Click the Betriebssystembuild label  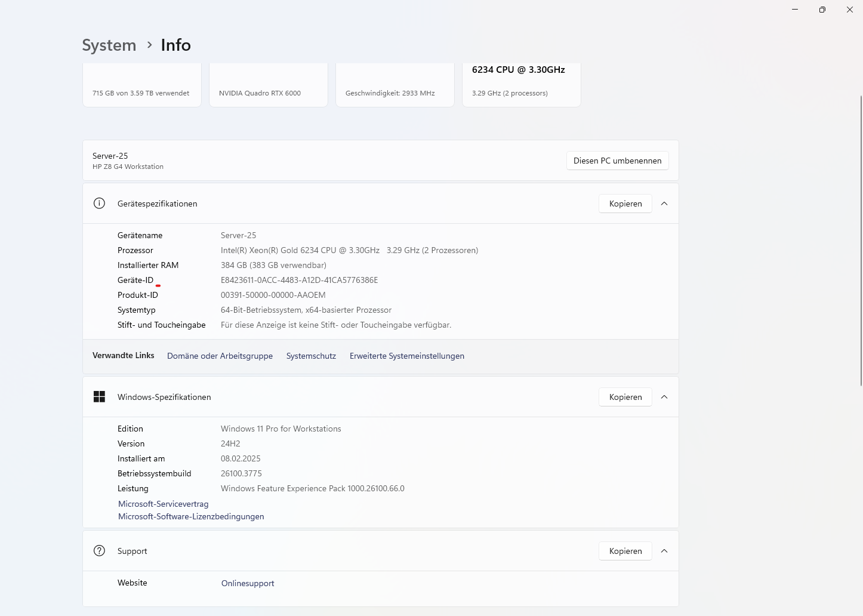pyautogui.click(x=154, y=473)
